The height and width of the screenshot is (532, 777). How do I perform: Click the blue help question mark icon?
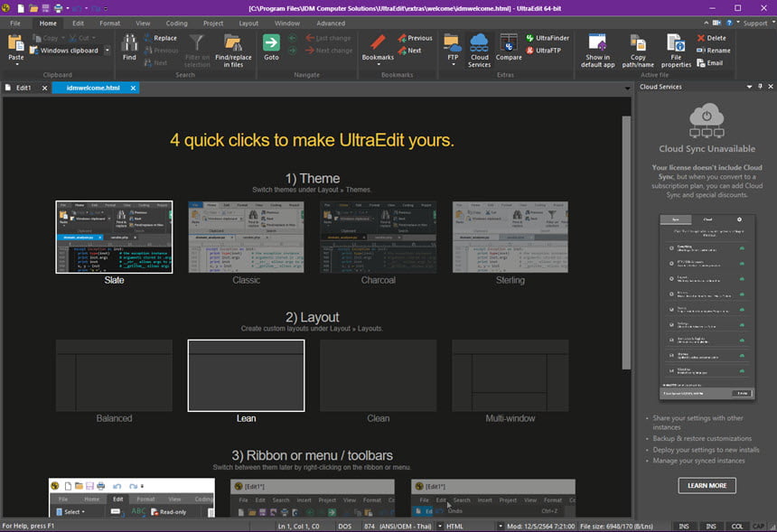click(x=729, y=23)
